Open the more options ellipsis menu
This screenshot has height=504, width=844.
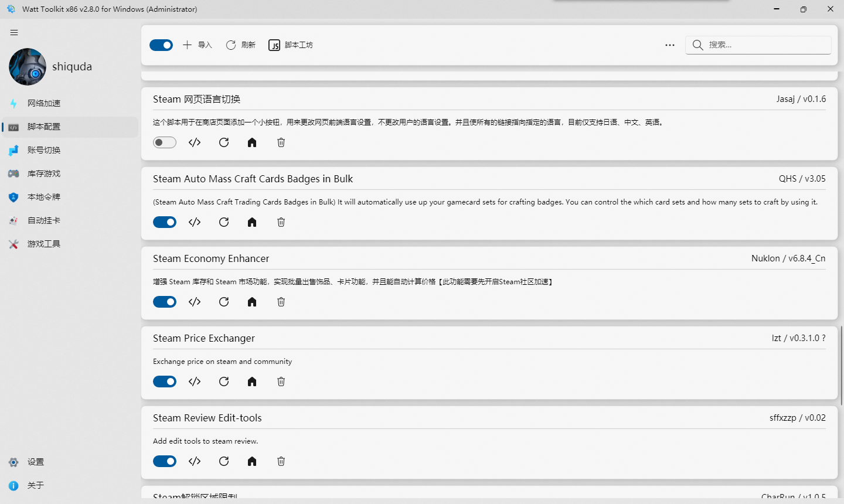(669, 45)
